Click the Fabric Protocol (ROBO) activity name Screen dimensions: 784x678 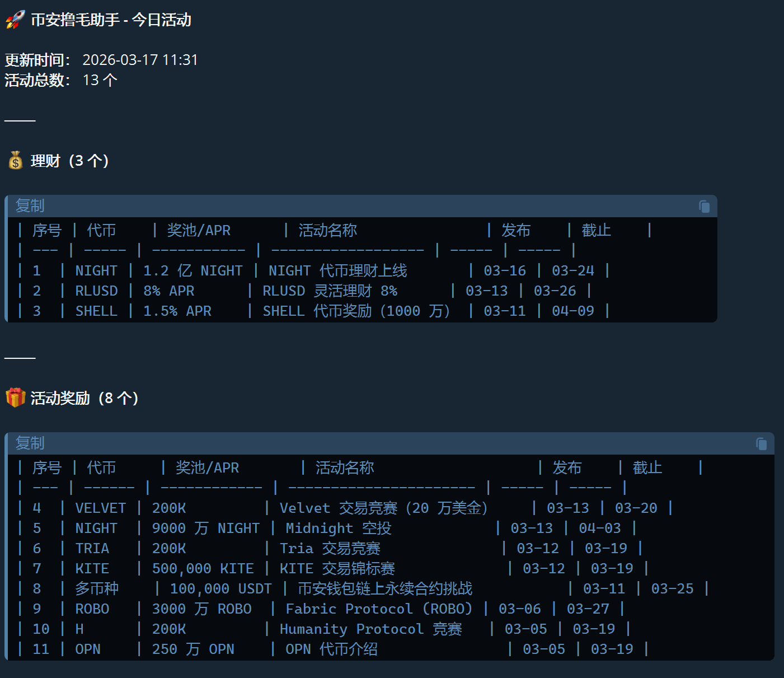coord(379,609)
